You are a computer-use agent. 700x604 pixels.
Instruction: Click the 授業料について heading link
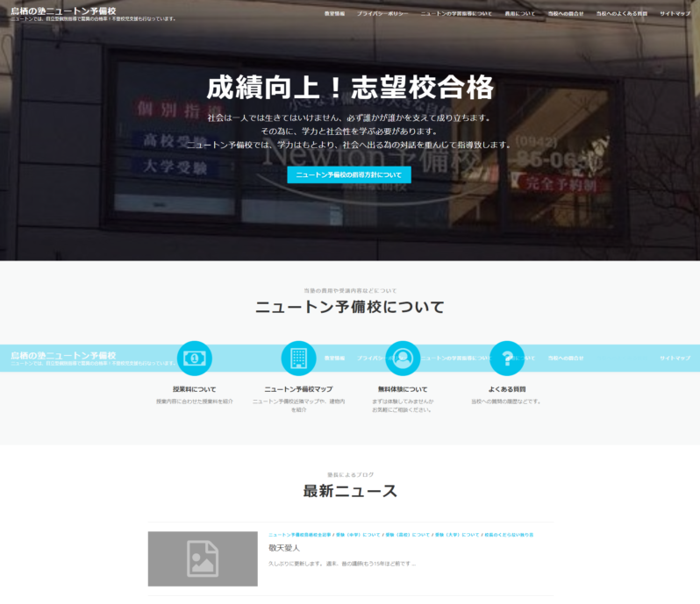point(194,389)
